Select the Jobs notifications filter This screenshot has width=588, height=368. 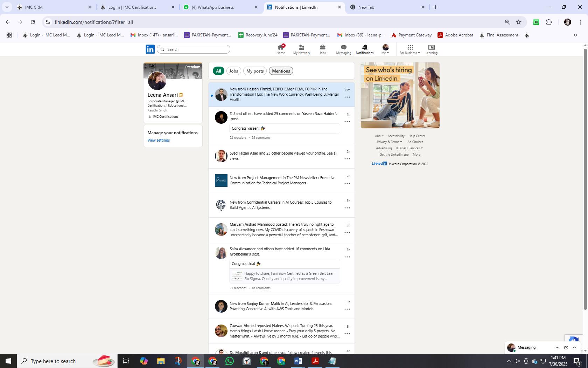point(233,71)
